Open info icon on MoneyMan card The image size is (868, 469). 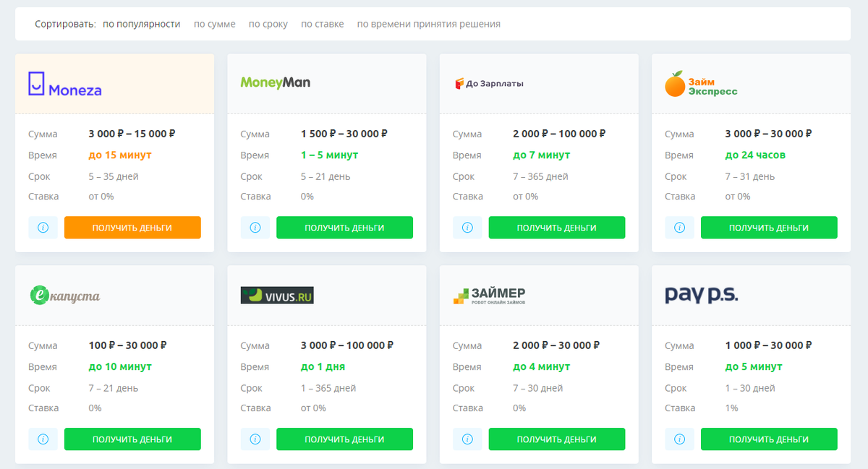tap(255, 228)
